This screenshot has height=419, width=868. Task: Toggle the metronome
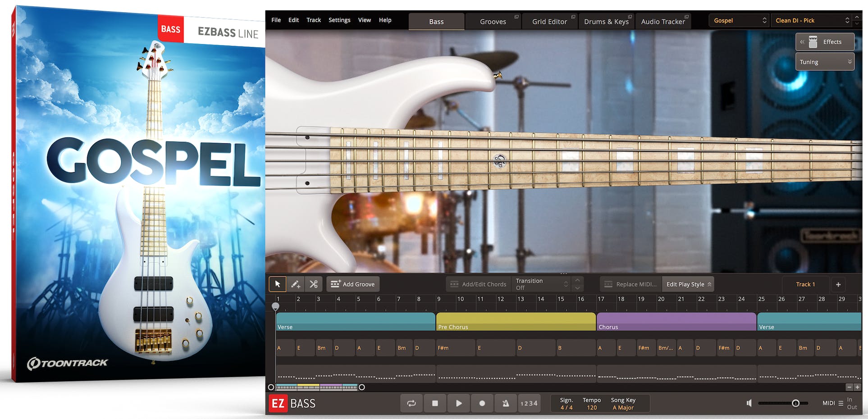[x=506, y=403]
